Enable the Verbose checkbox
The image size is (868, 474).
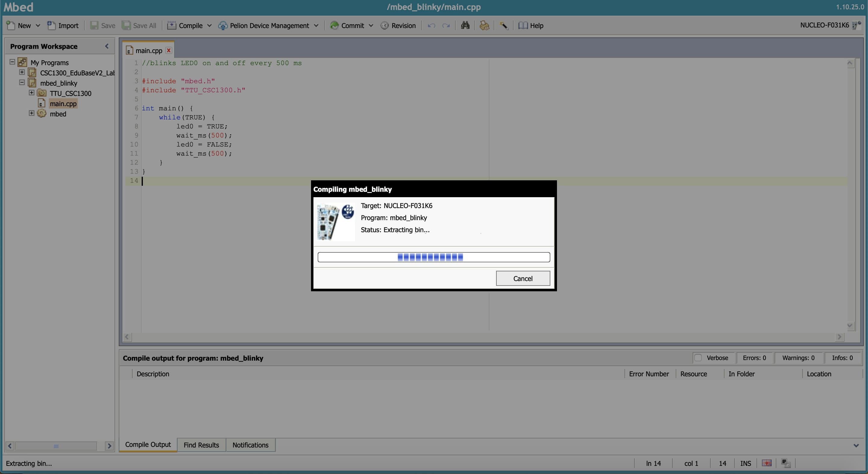pyautogui.click(x=698, y=358)
